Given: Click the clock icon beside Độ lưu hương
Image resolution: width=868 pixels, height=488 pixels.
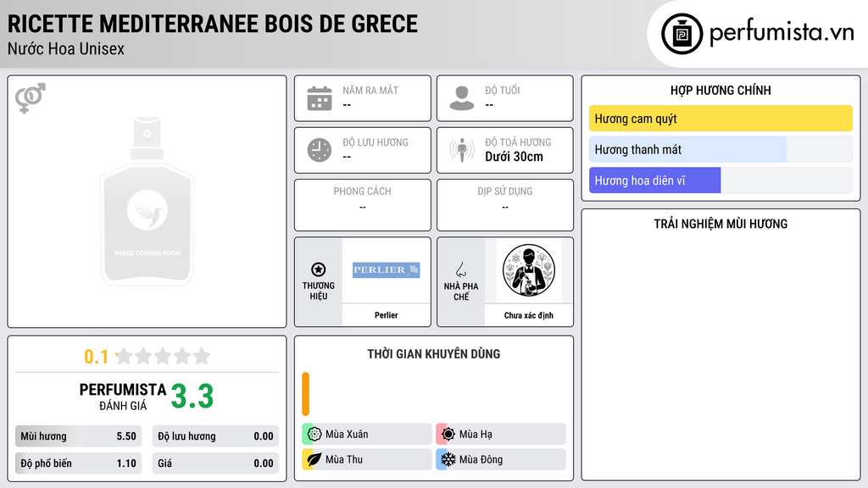Looking at the screenshot, I should coord(320,150).
